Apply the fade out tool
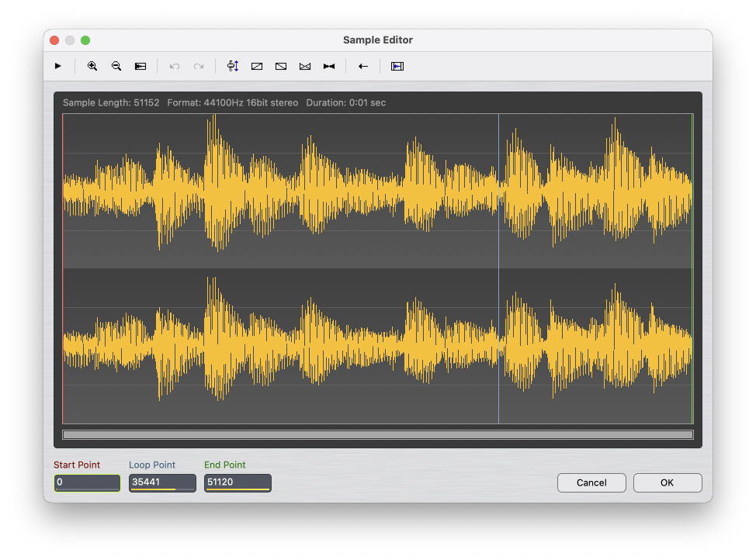The width and height of the screenshot is (756, 560). coord(281,67)
